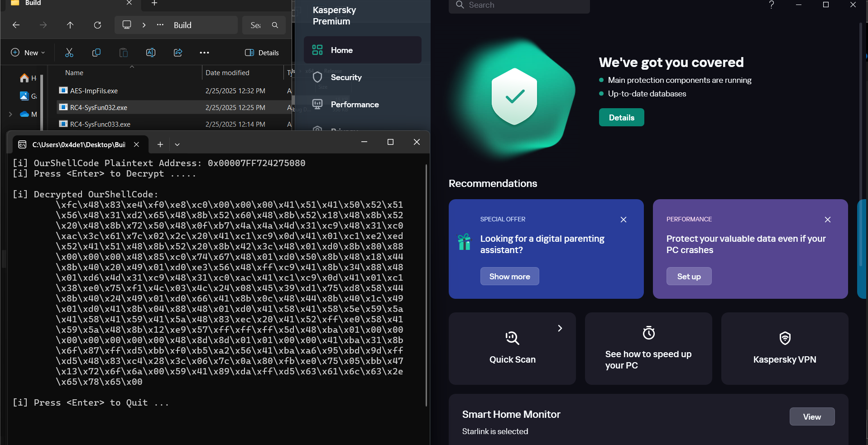Open the terminal profile dropdown arrow

tap(177, 144)
